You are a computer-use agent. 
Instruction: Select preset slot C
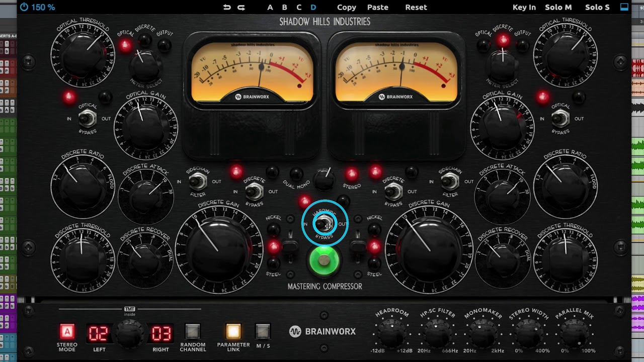point(299,7)
